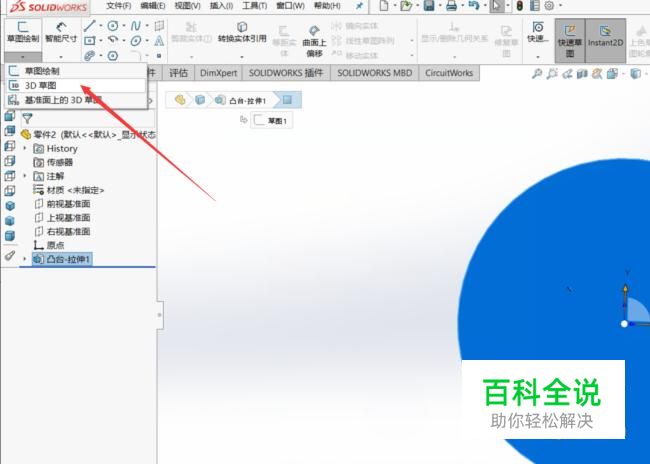Click the New document icon
650x464 pixels.
(384, 6)
